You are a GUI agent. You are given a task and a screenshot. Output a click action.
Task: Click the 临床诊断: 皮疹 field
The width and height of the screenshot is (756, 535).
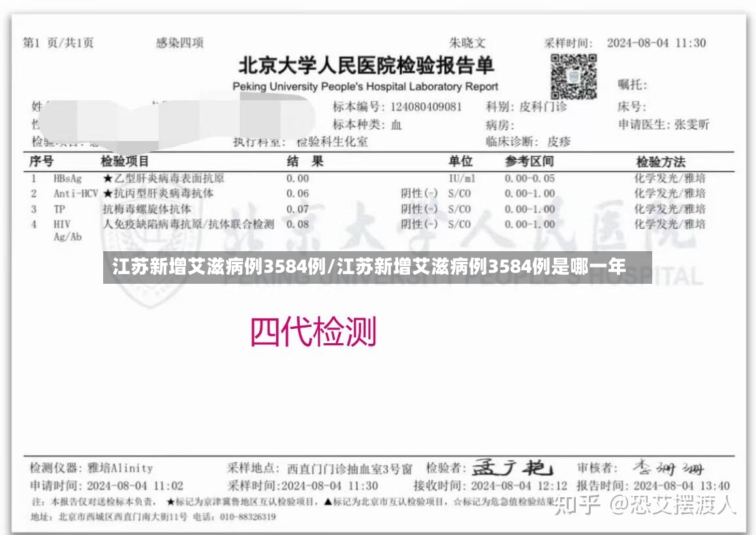tap(528, 142)
